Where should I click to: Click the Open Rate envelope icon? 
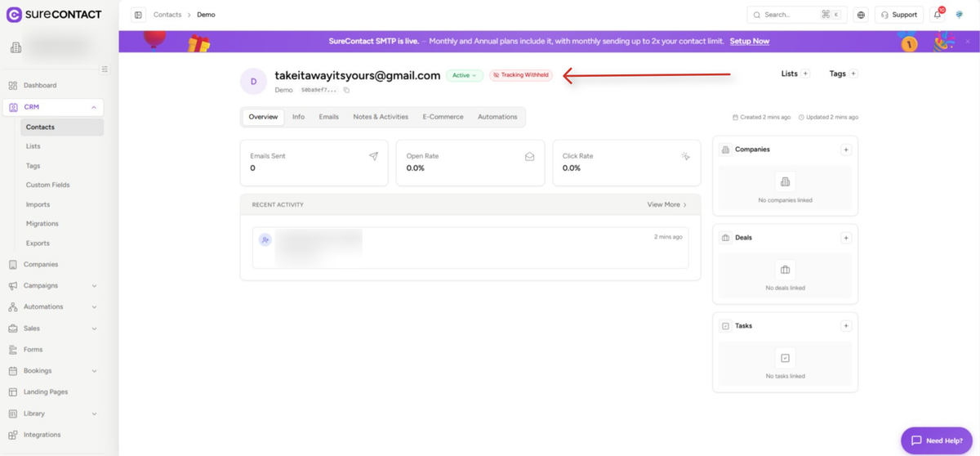529,156
